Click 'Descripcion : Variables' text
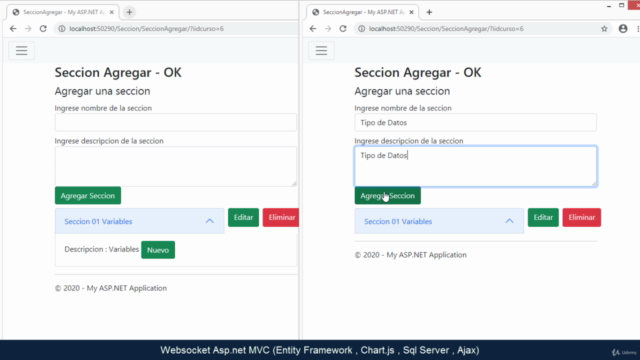The image size is (640, 360). click(x=102, y=249)
